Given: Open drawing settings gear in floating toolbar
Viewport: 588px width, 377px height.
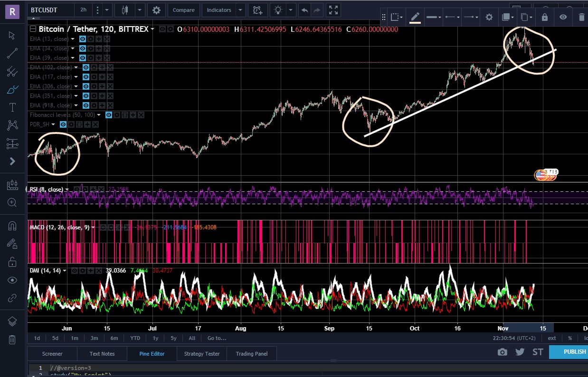Looking at the screenshot, I should pos(489,18).
